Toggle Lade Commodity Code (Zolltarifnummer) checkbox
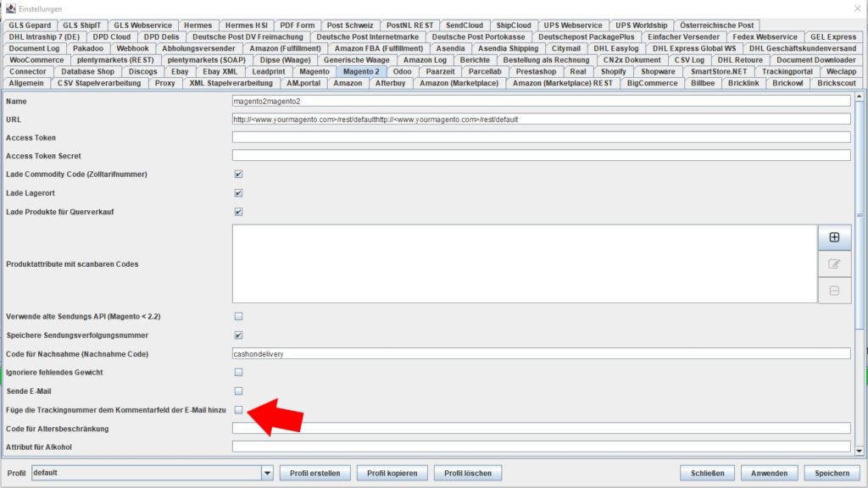This screenshot has width=868, height=488. pyautogui.click(x=238, y=175)
